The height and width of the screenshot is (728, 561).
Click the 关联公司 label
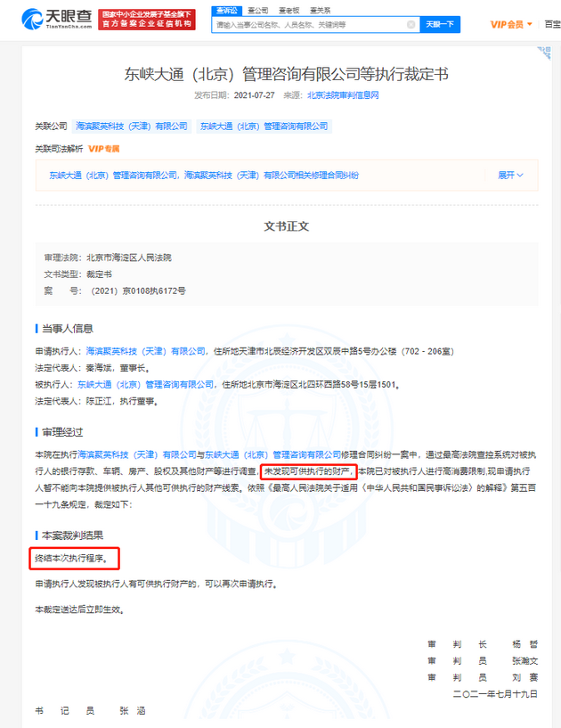click(51, 127)
